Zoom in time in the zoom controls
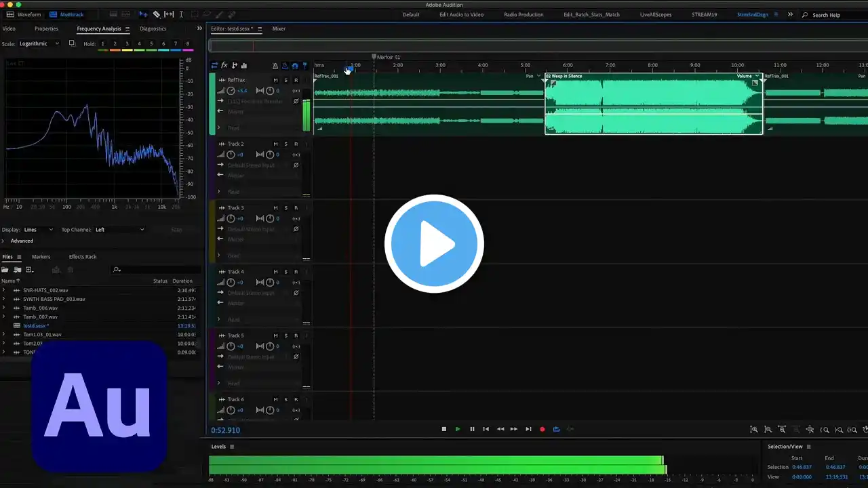 [x=783, y=430]
